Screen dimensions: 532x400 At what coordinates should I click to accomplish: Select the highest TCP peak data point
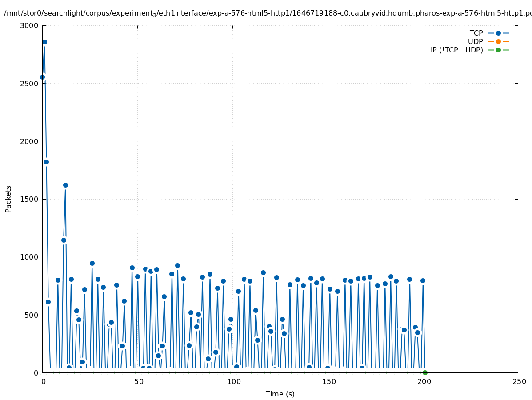(x=44, y=42)
